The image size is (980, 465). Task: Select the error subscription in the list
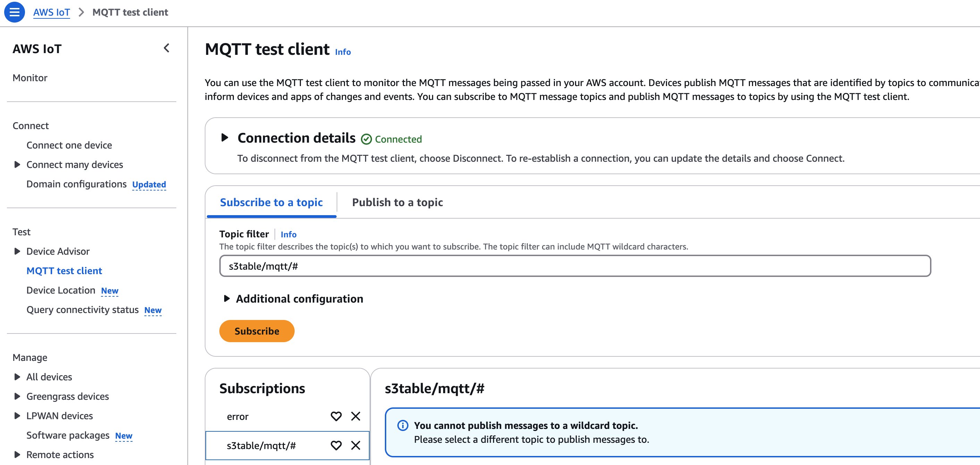(238, 416)
